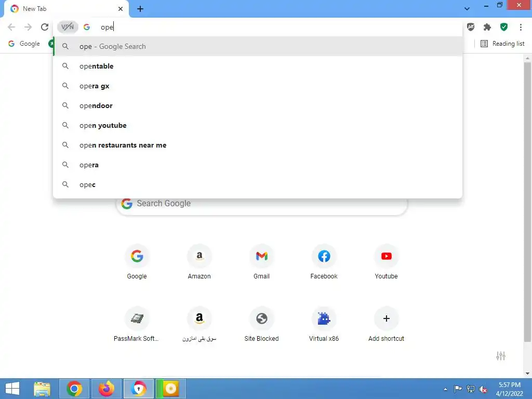Click the Action Center flag tray icon
The image size is (532, 399).
(458, 389)
